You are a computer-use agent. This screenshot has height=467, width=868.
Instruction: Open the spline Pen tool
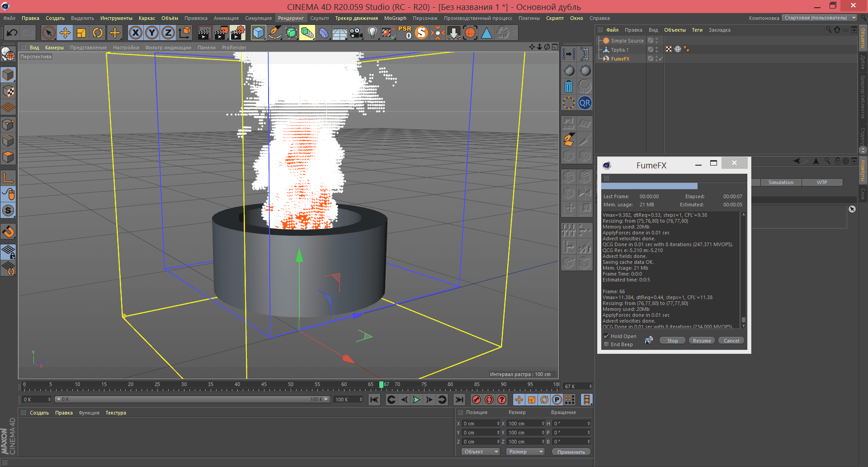(x=275, y=33)
